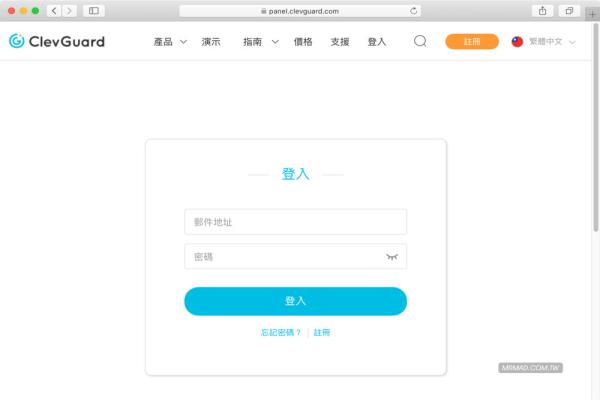The width and height of the screenshot is (600, 400).
Task: Click Safari back arrow button
Action: 54,11
